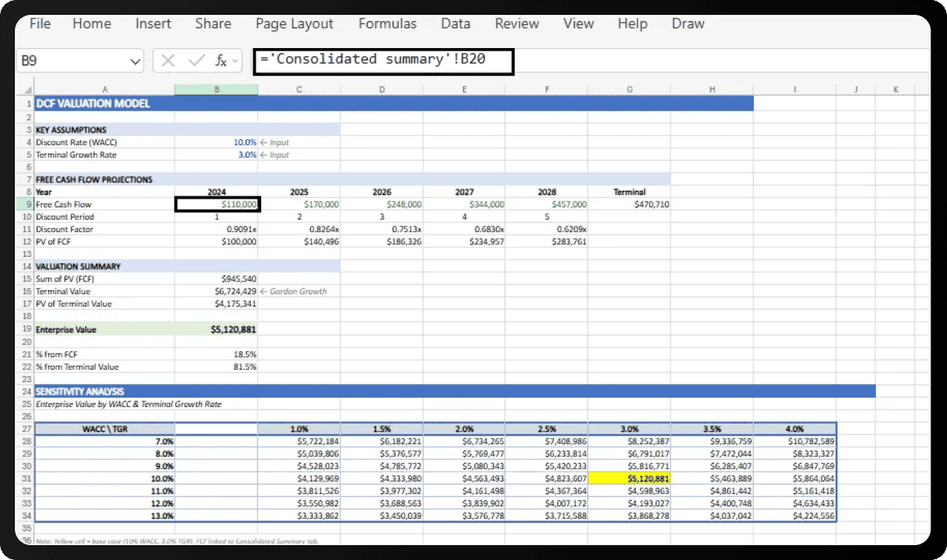The height and width of the screenshot is (560, 947).
Task: Open the Page Layout menu tab
Action: coord(294,24)
